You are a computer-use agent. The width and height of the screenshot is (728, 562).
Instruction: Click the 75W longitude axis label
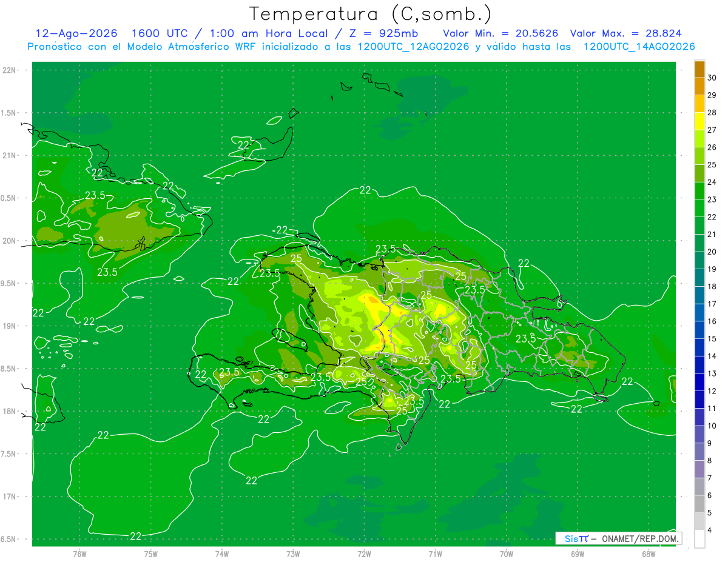150,554
